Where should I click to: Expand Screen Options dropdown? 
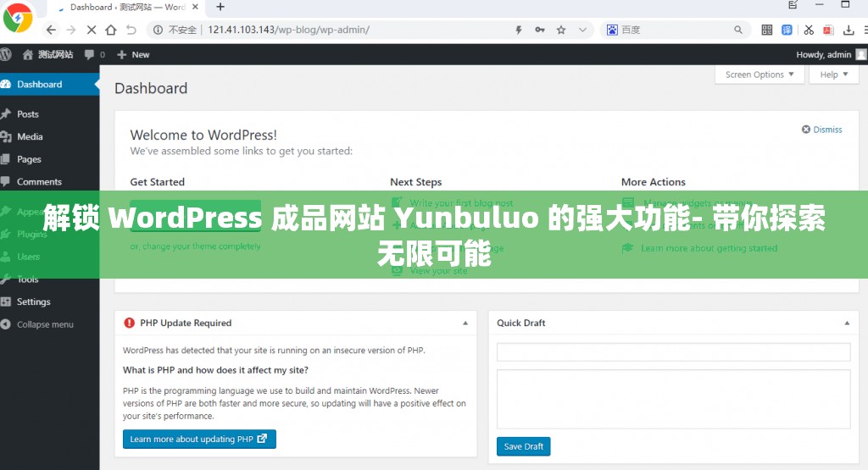[x=759, y=75]
